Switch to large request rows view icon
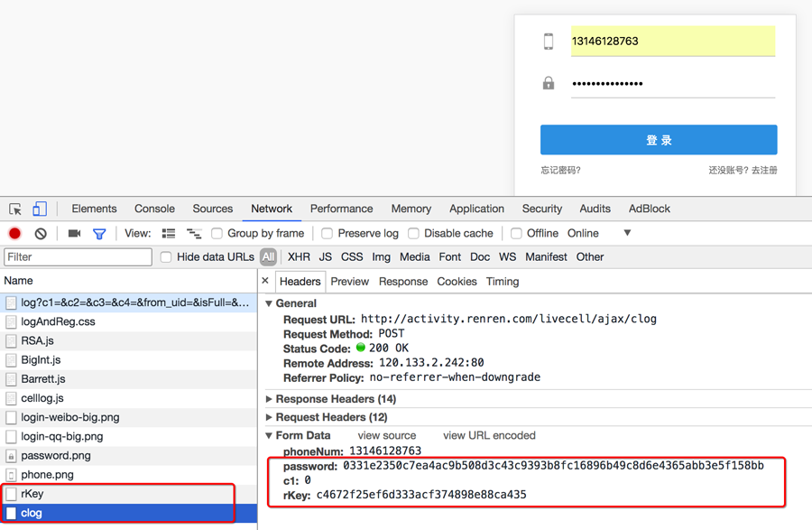Screen dimensions: 812x530 pyautogui.click(x=169, y=234)
